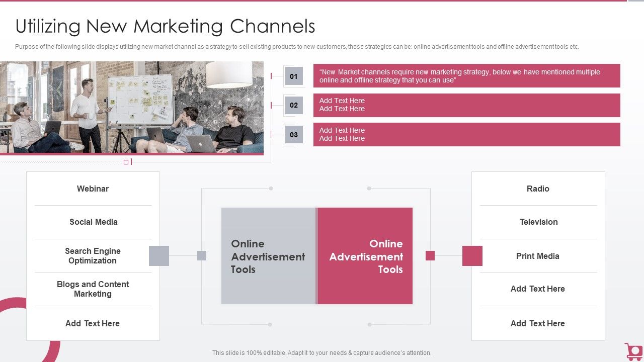Click the text bar beside number 03
Image resolution: width=644 pixels, height=362 pixels.
(x=467, y=134)
